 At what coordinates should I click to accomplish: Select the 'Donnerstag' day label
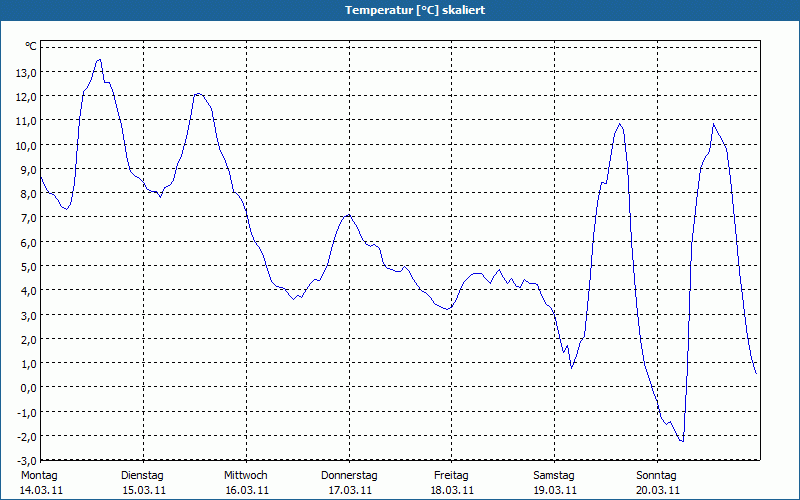tap(349, 476)
